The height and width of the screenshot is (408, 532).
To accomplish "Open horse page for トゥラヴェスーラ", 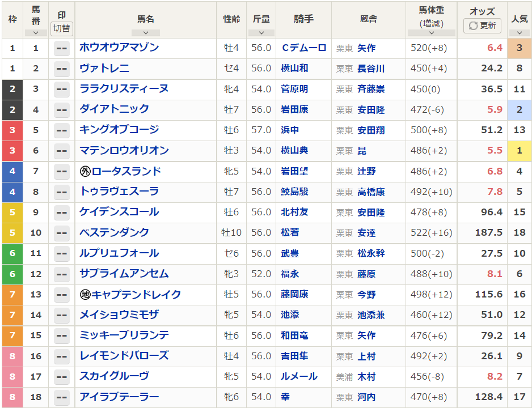I will pyautogui.click(x=119, y=192).
